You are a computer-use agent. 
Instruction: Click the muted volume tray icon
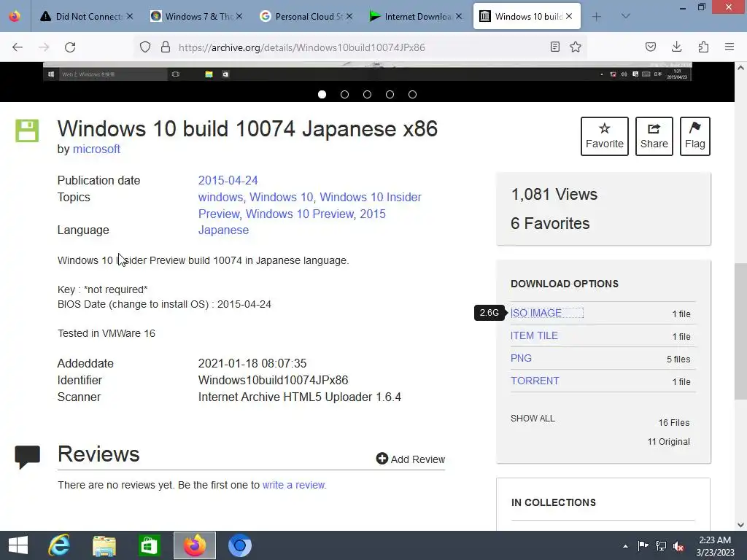click(x=678, y=546)
